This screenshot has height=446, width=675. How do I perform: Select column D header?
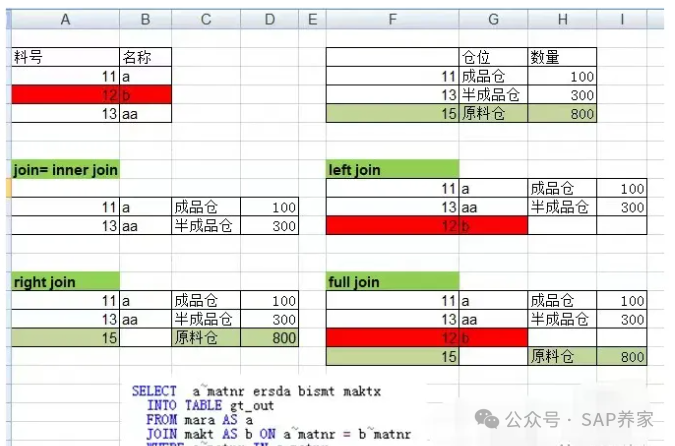(x=269, y=19)
